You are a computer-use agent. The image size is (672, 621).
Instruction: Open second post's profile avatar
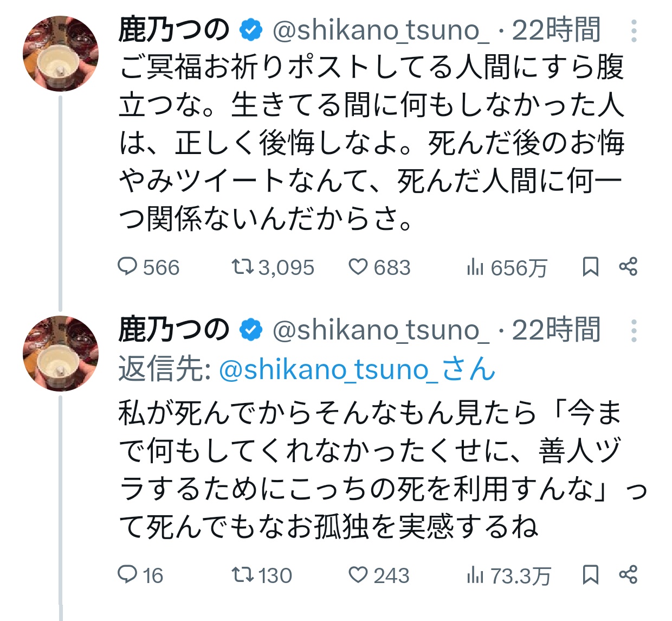[x=61, y=353]
